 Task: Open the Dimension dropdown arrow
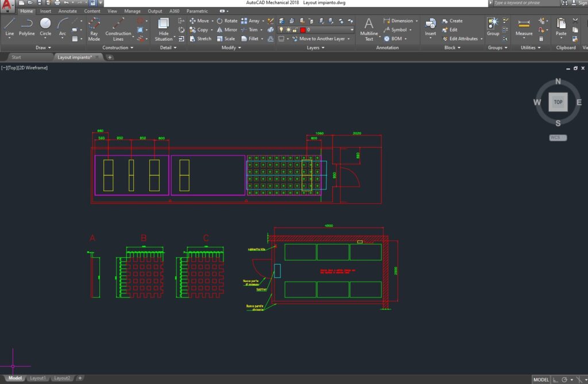[417, 21]
